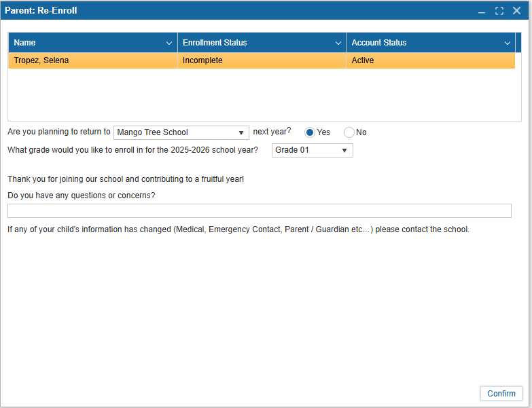The width and height of the screenshot is (532, 408).
Task: Click the Active account status cell
Action: (363, 60)
